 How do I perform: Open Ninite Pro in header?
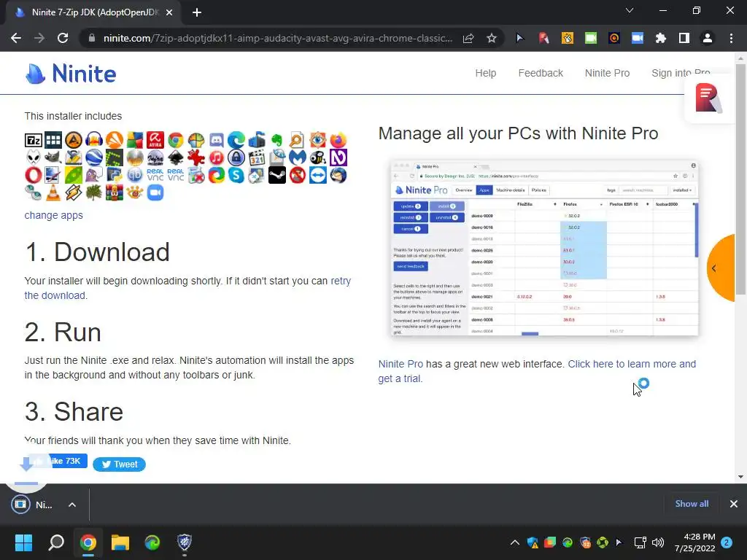click(x=607, y=73)
